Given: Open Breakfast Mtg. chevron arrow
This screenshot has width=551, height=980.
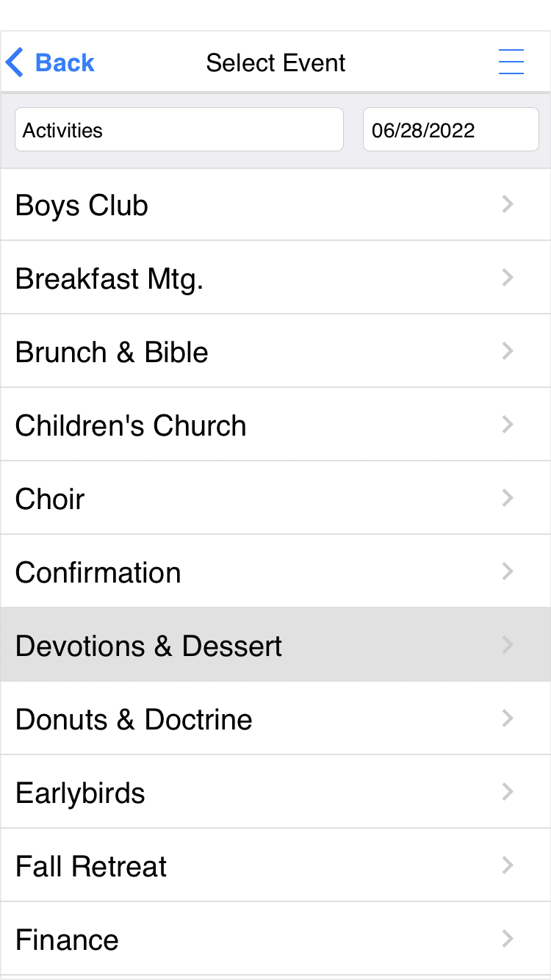Looking at the screenshot, I should [507, 277].
